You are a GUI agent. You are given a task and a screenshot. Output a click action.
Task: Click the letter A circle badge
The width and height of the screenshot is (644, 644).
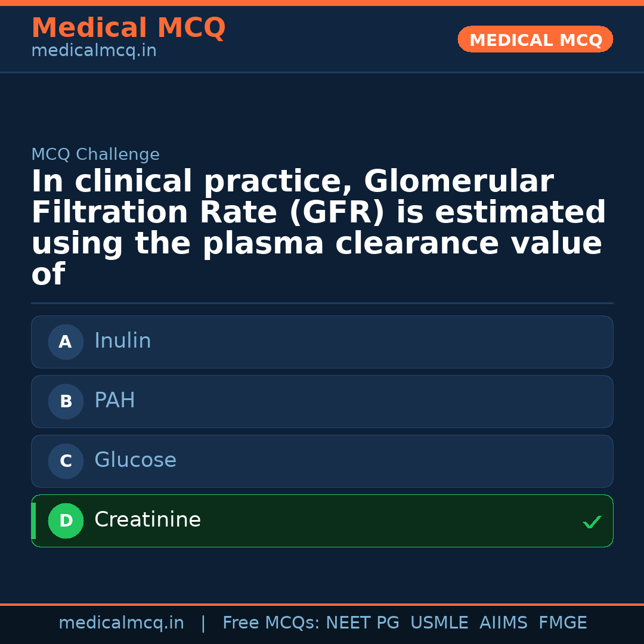pyautogui.click(x=66, y=342)
